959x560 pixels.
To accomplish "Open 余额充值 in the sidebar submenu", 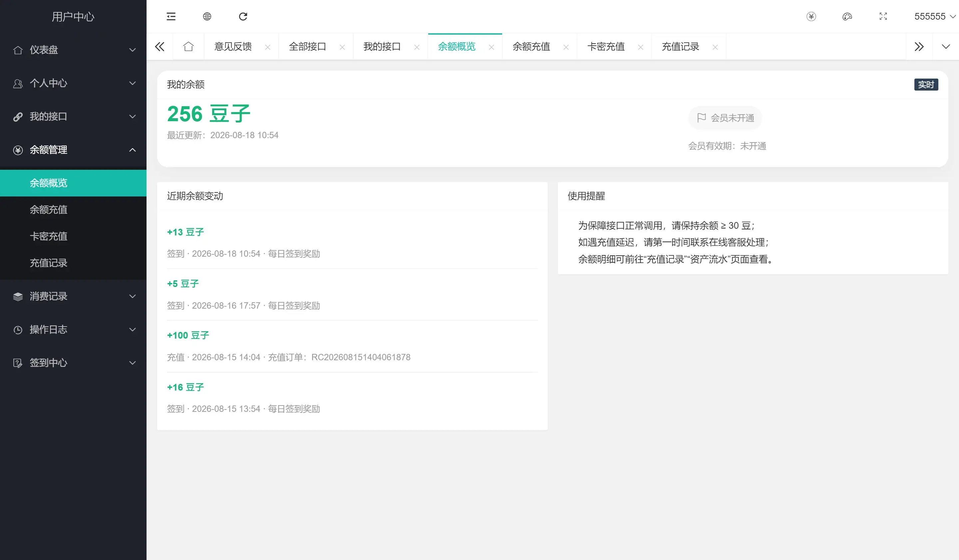I will (73, 210).
